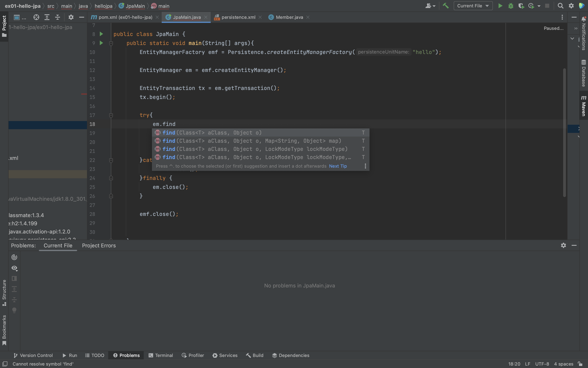Toggle tool window bars icon in status bar corner
The height and width of the screenshot is (368, 588).
tap(5, 364)
